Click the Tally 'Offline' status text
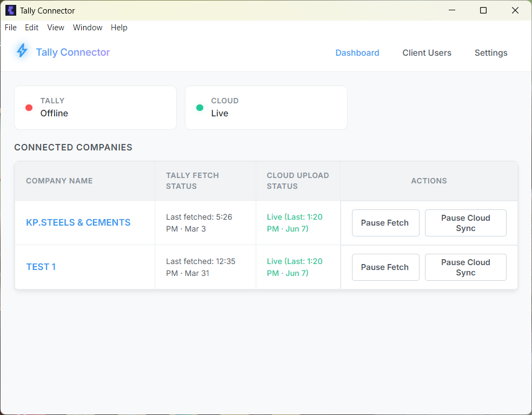The image size is (532, 415). coord(54,114)
